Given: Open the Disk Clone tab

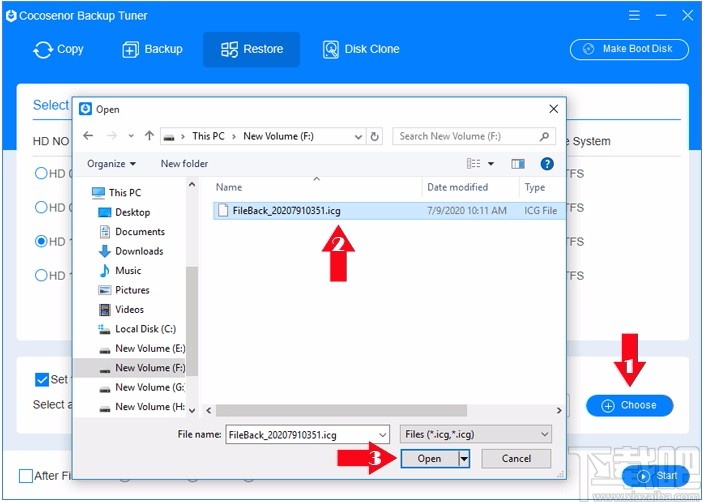Looking at the screenshot, I should [361, 49].
